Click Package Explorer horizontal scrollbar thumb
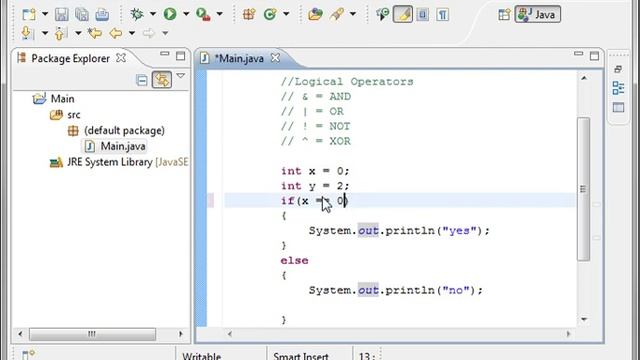Viewport: 640px width, 360px height. [x=92, y=334]
